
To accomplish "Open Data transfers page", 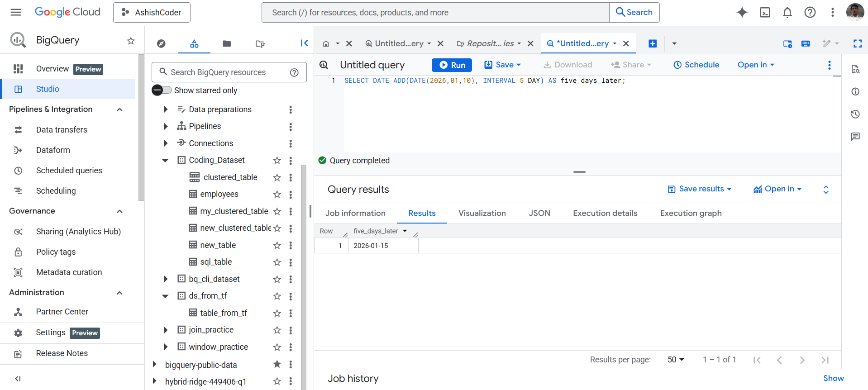I will [62, 130].
